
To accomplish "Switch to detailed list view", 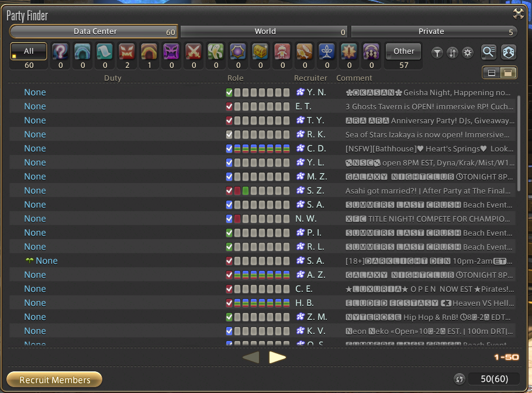I will click(508, 73).
